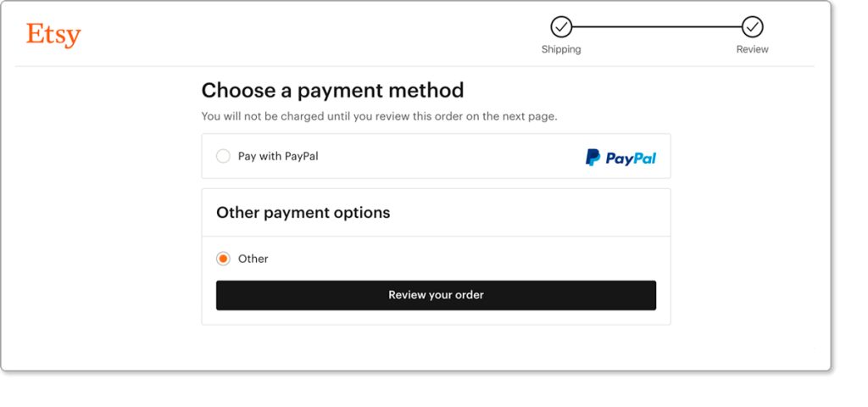The width and height of the screenshot is (868, 407).
Task: Click the Shipping step checkmark circle
Action: pyautogui.click(x=561, y=26)
